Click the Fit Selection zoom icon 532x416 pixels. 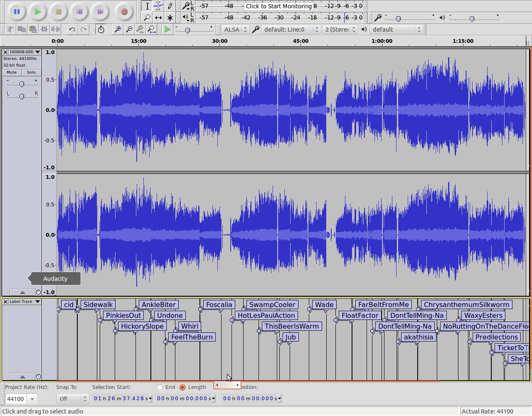140,30
